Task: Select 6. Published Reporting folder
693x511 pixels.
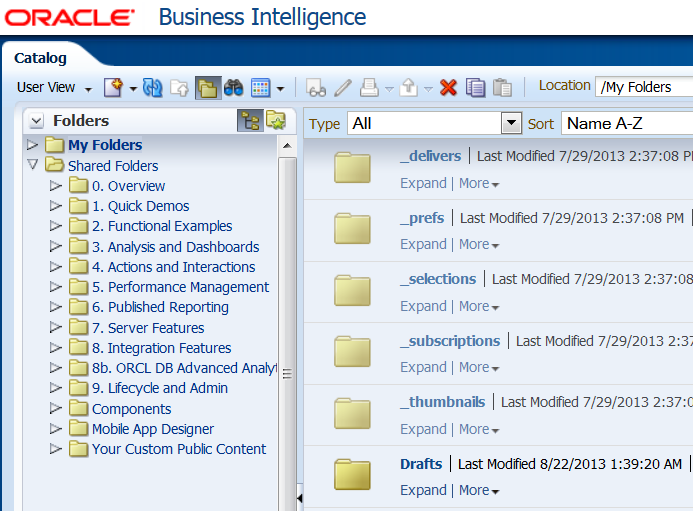Action: coord(160,307)
